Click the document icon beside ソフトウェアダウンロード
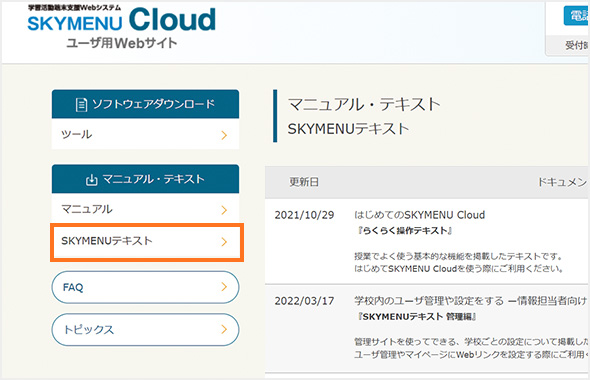Image resolution: width=590 pixels, height=380 pixels. tap(81, 105)
